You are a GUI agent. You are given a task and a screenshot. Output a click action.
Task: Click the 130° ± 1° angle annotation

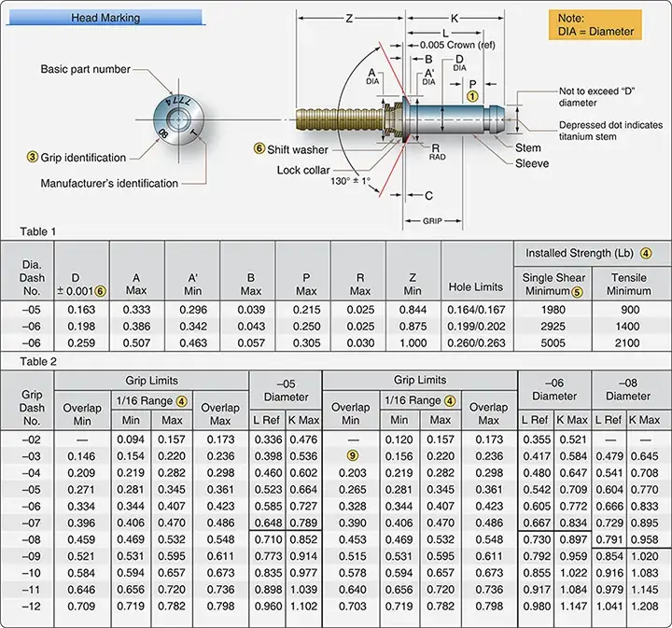pyautogui.click(x=350, y=181)
